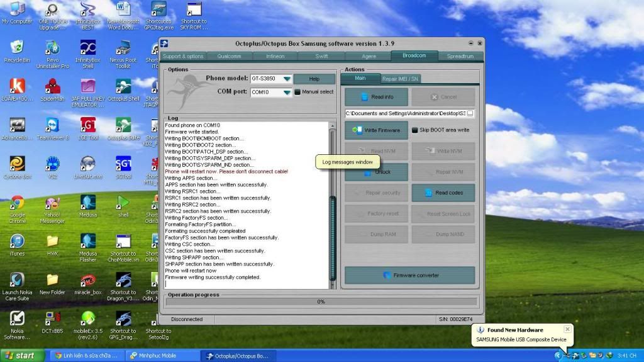Launch SpiderMan desktop icon
This screenshot has width=644, height=362.
pos(52,90)
